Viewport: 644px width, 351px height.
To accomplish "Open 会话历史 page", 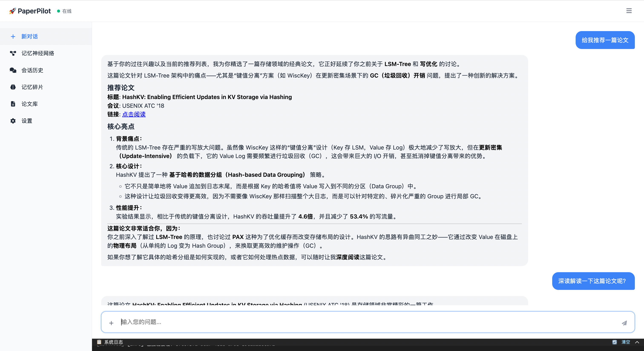I will (x=46, y=70).
